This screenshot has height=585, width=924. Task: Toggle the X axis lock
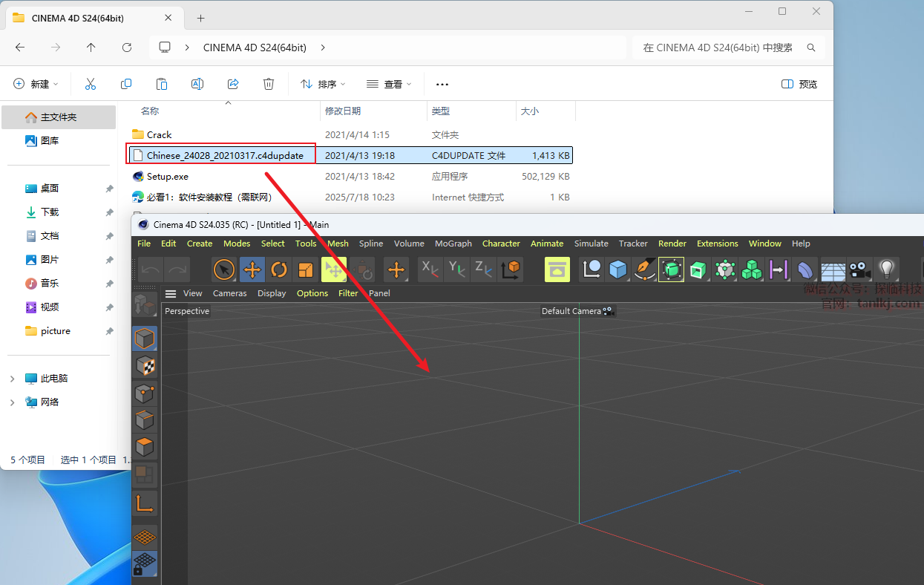point(430,269)
